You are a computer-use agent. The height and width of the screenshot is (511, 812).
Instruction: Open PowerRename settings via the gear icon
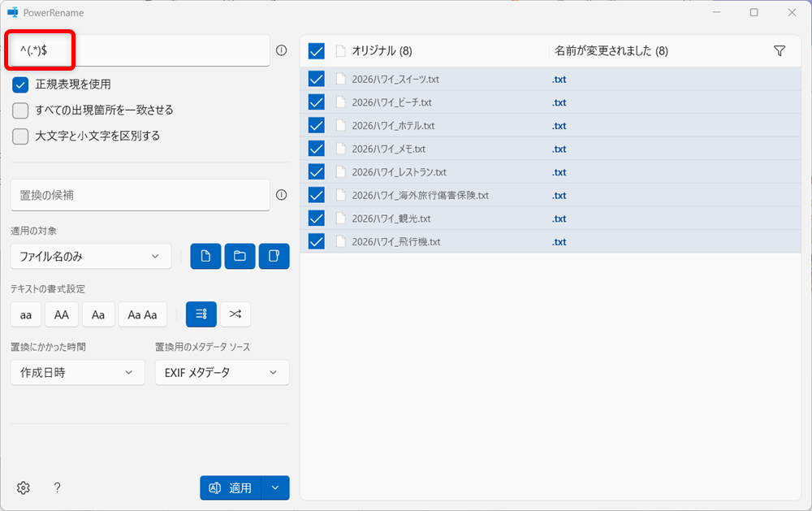pyautogui.click(x=23, y=487)
